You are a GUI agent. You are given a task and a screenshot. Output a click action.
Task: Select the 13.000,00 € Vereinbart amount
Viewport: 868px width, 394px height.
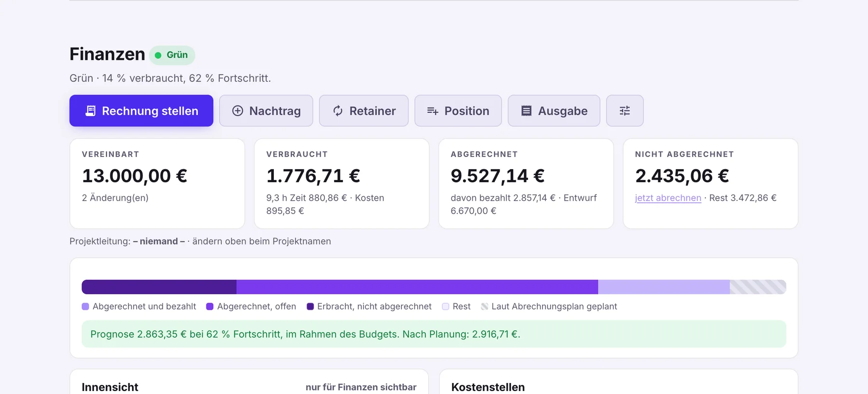pos(135,176)
